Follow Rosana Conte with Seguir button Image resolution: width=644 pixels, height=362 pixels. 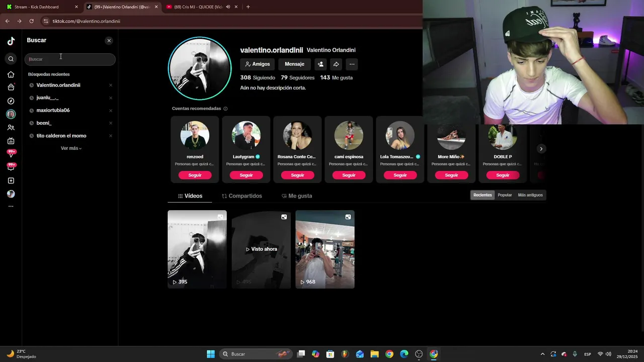tap(297, 175)
